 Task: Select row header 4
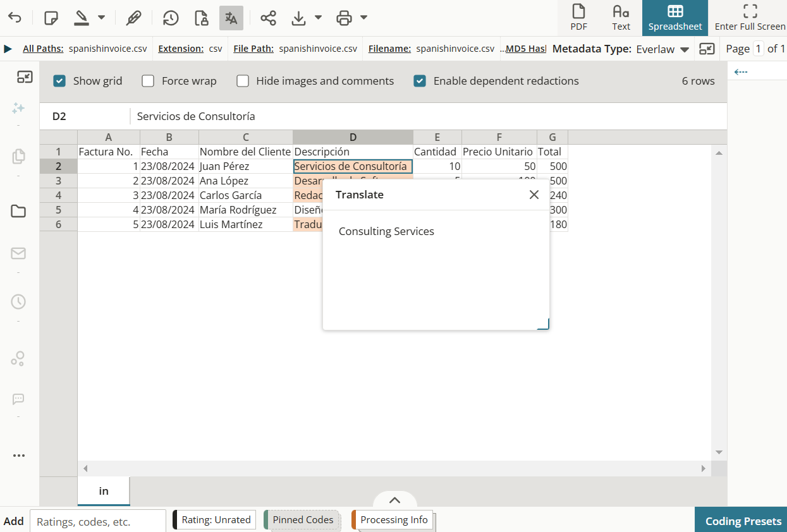58,195
